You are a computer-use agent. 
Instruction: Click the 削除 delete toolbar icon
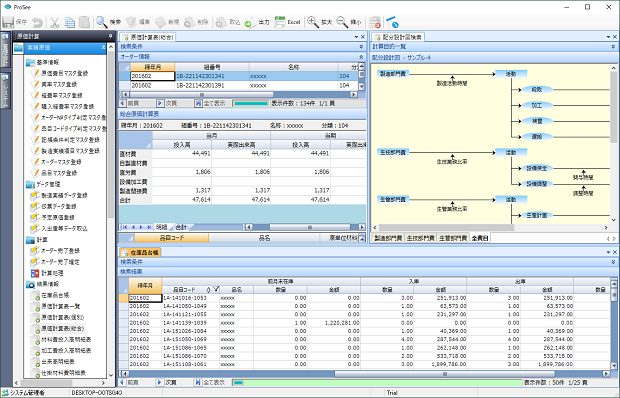tap(189, 22)
